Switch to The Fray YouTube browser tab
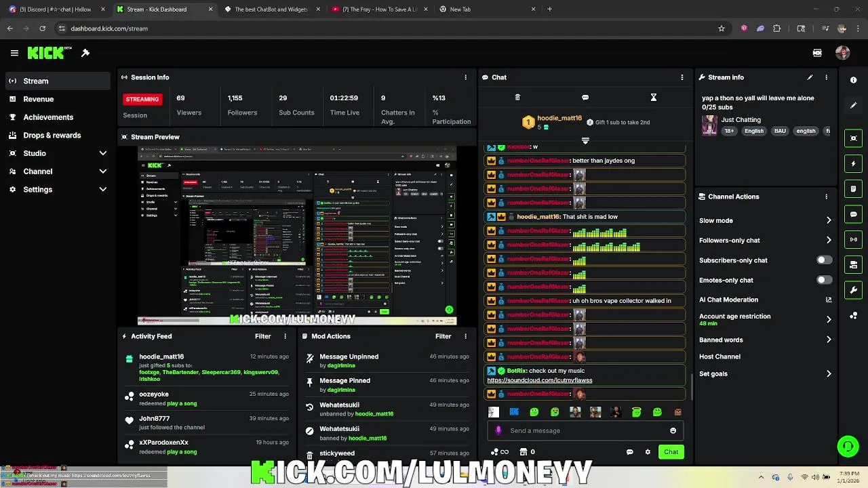 [x=380, y=9]
